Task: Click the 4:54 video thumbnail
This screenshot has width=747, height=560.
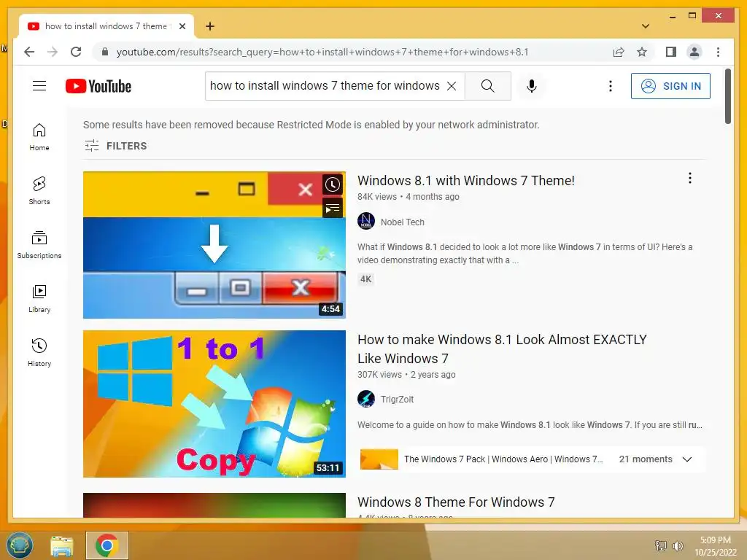Action: (x=214, y=245)
